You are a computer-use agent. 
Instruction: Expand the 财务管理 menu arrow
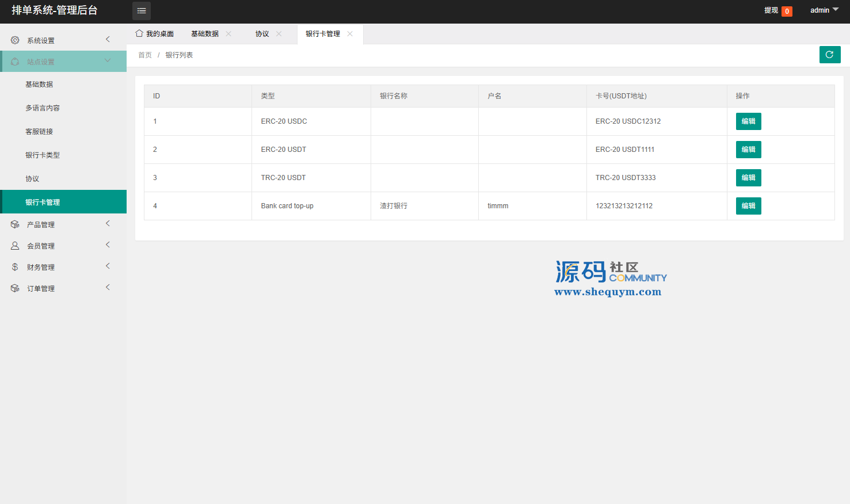[x=108, y=266]
